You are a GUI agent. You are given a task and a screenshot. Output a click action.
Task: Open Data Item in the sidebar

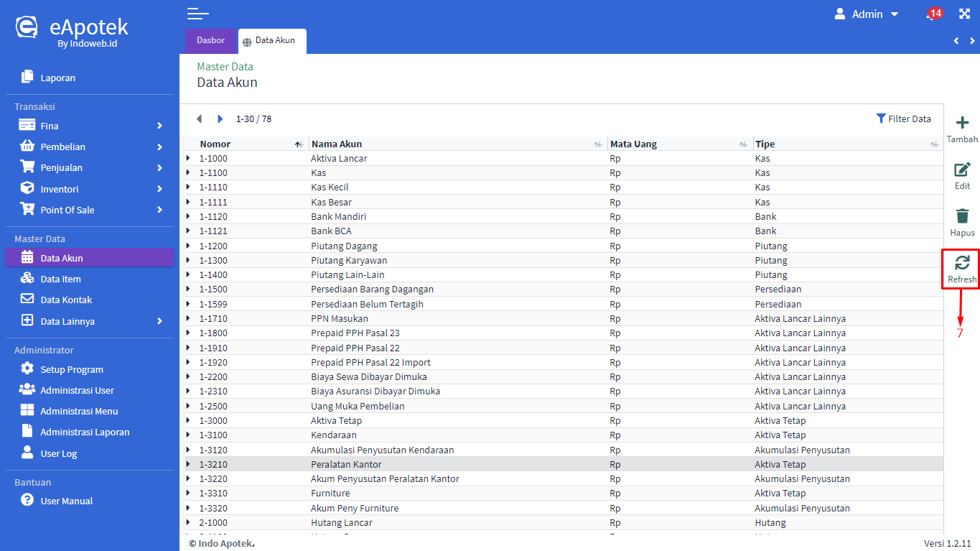[60, 279]
